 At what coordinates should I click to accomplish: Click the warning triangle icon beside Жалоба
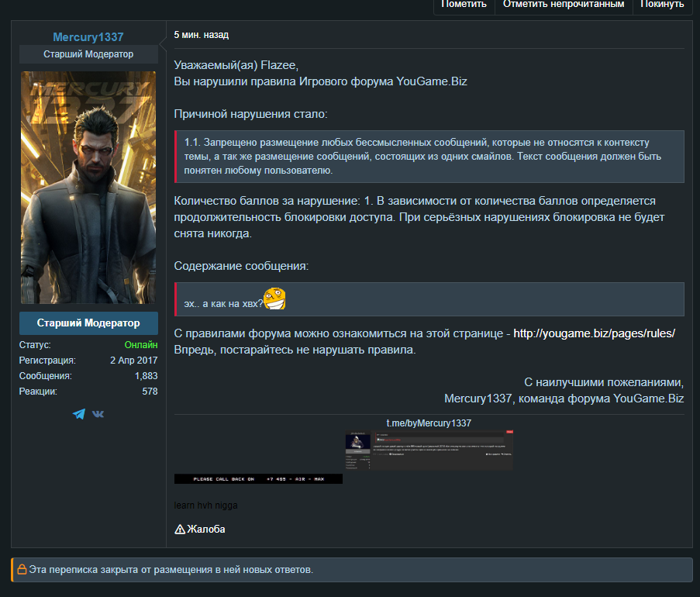pyautogui.click(x=180, y=530)
